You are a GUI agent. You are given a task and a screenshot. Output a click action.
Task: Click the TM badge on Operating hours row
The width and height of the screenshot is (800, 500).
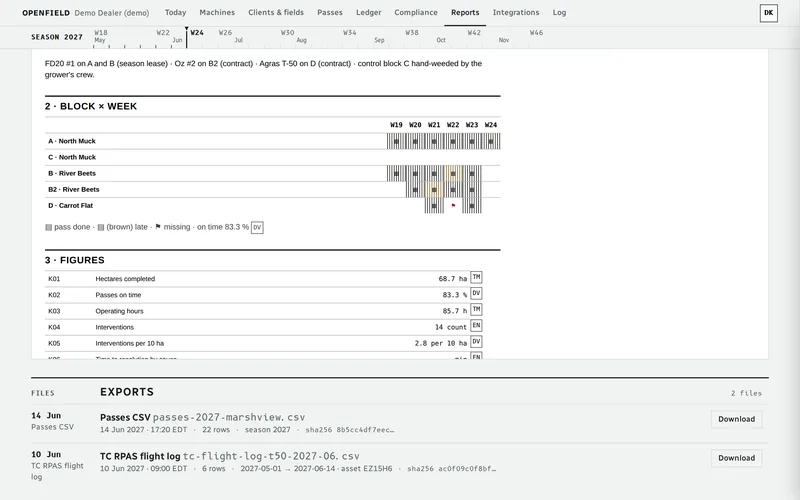tap(476, 310)
